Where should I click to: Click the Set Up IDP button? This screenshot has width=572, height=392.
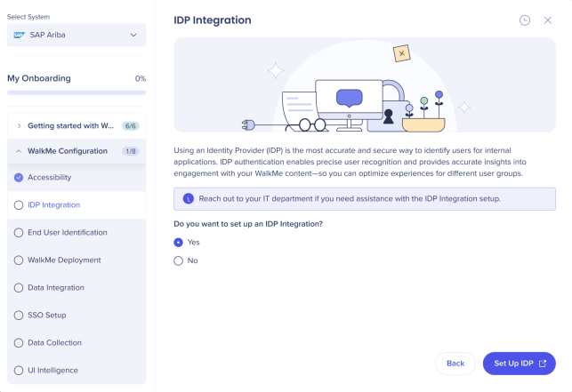(x=520, y=364)
